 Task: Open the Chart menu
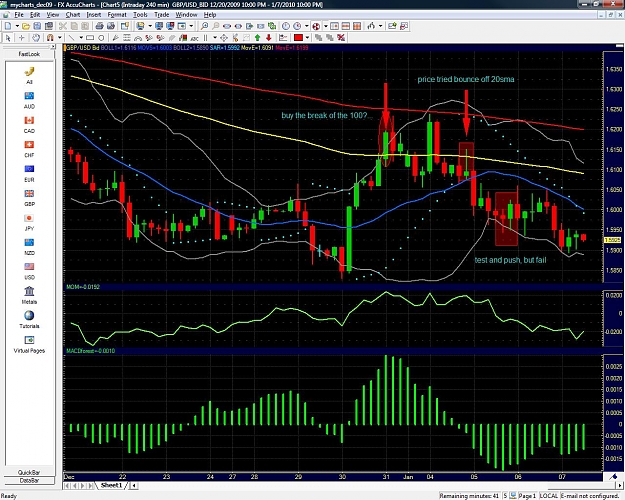(73, 15)
